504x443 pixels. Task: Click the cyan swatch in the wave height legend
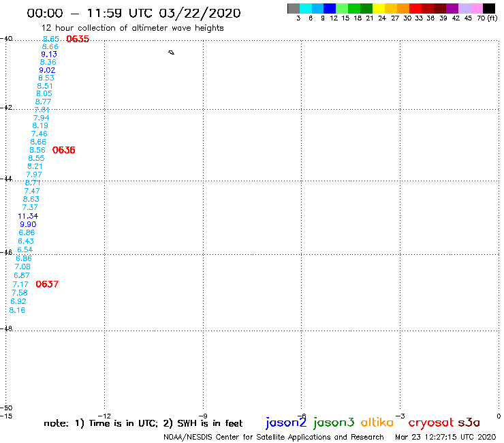tap(306, 8)
